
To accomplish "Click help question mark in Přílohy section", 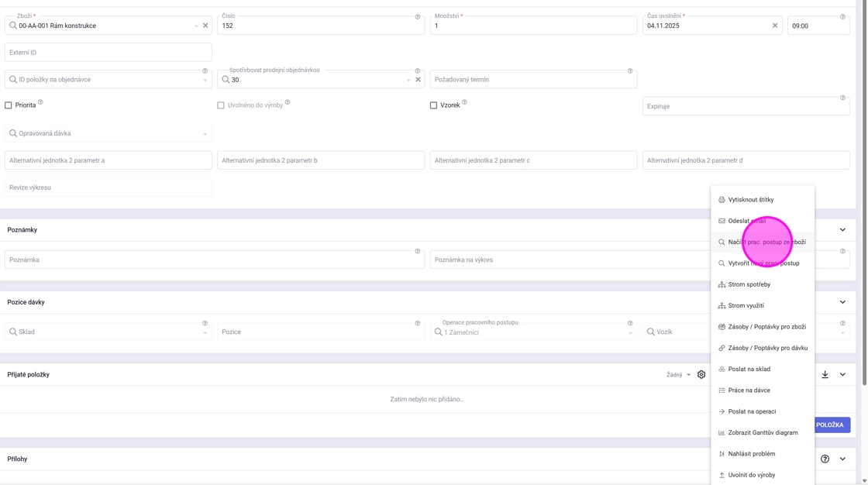I will [825, 459].
